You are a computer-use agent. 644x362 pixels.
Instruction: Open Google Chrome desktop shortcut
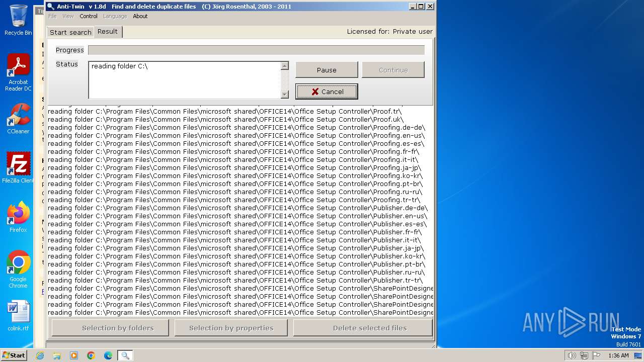(18, 269)
